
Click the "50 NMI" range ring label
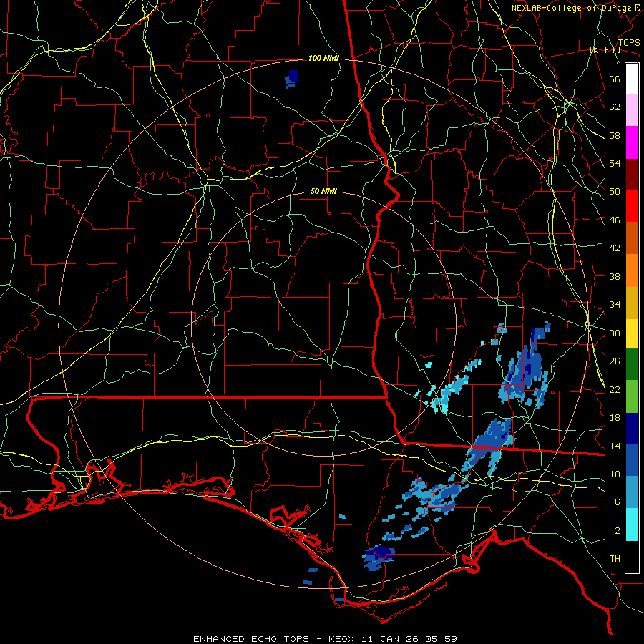point(323,191)
